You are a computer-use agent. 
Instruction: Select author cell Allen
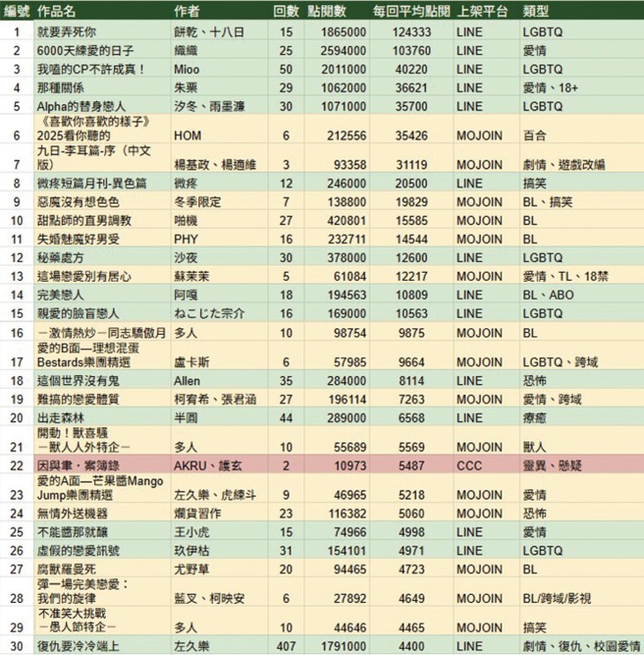point(187,381)
